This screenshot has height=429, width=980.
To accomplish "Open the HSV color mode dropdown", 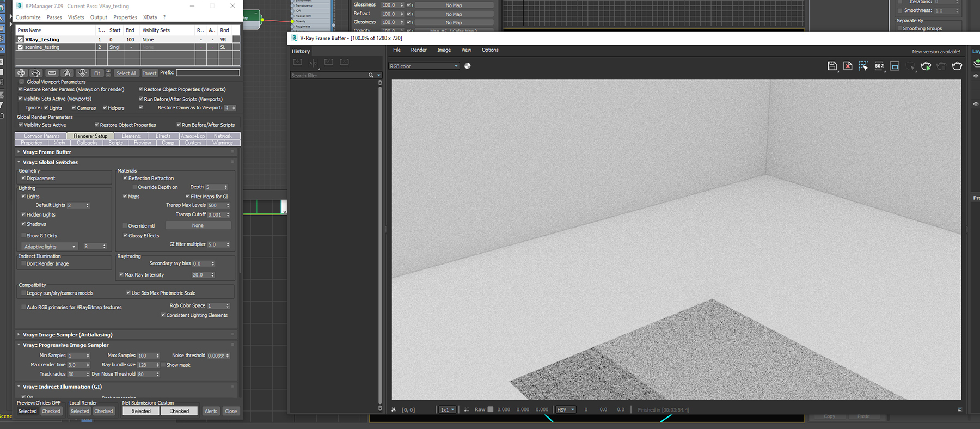I will click(565, 409).
